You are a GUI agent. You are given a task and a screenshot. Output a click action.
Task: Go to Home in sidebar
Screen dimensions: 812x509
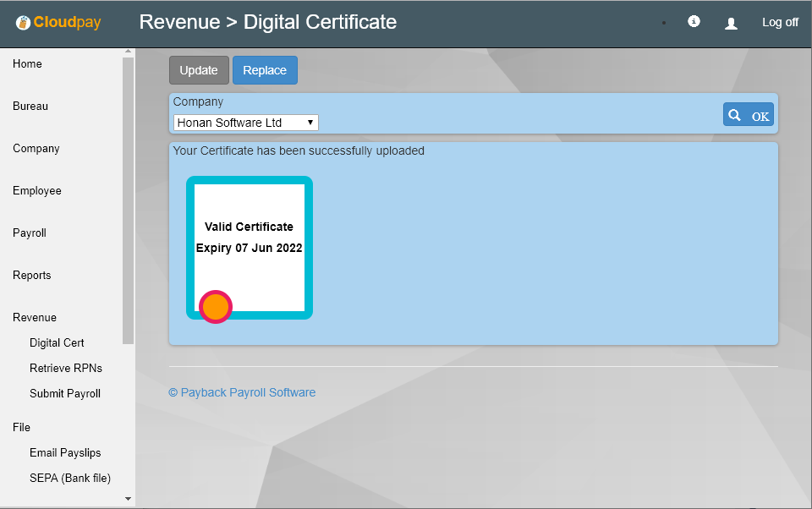[x=27, y=64]
